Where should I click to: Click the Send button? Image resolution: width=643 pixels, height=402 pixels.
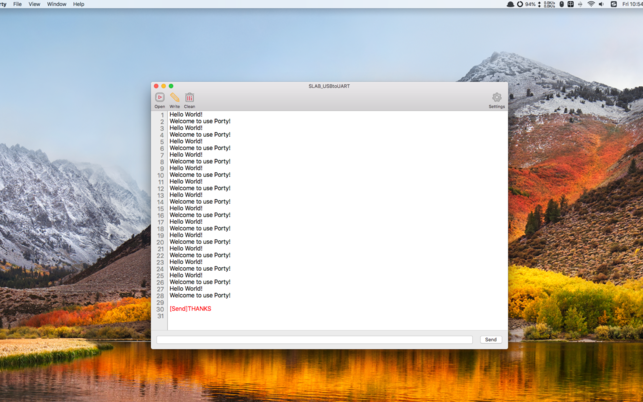491,340
